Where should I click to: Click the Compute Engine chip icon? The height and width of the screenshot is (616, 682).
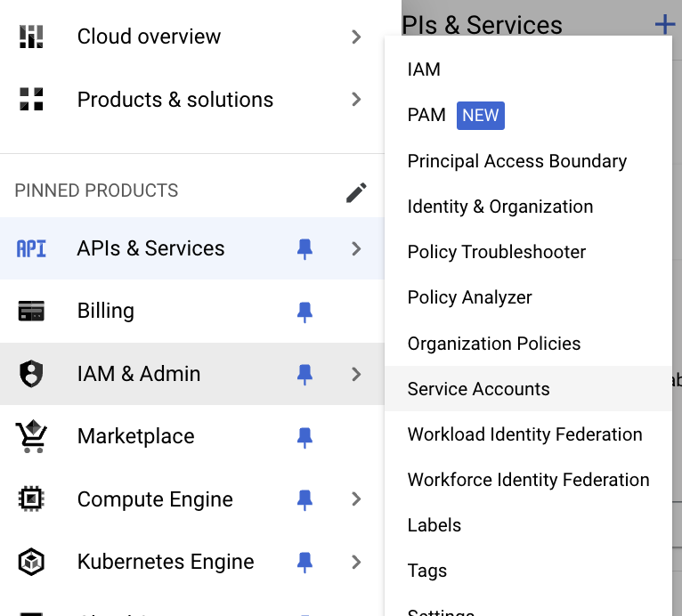(31, 498)
